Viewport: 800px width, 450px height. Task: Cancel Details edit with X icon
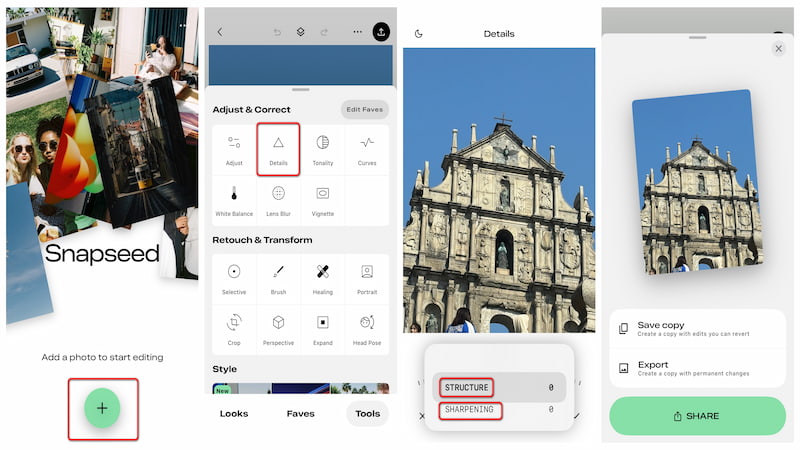click(422, 416)
